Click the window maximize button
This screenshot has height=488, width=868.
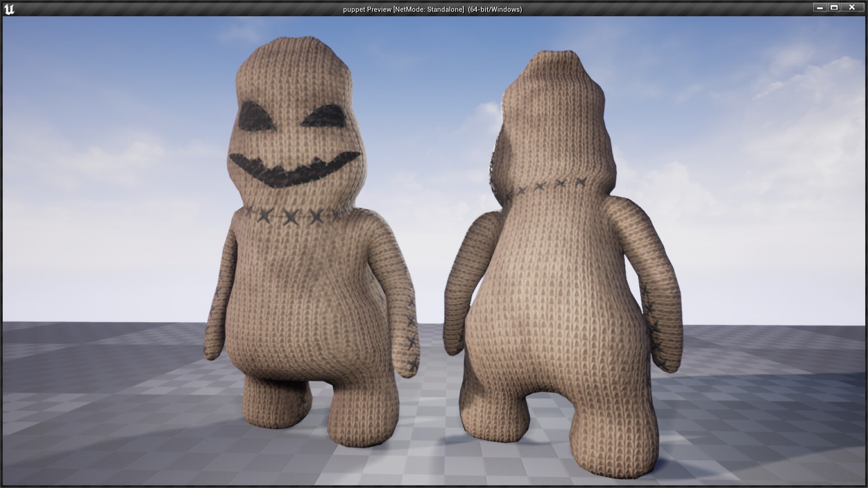(x=835, y=7)
